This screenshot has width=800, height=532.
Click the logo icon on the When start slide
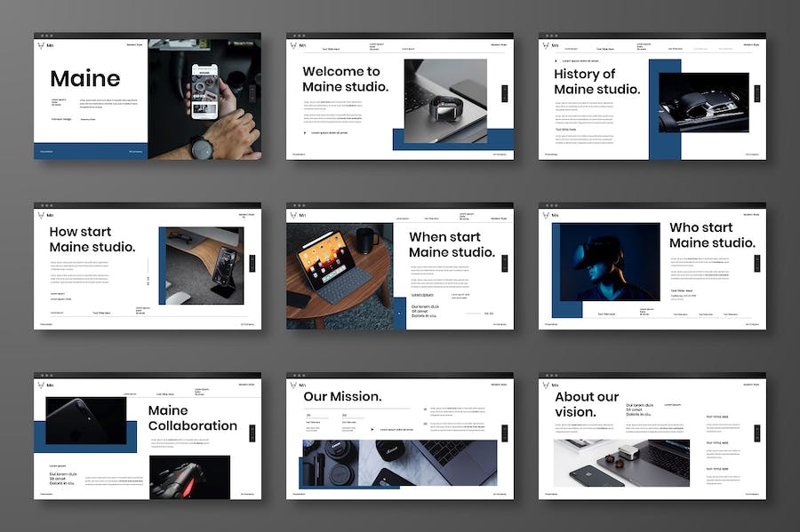click(292, 215)
